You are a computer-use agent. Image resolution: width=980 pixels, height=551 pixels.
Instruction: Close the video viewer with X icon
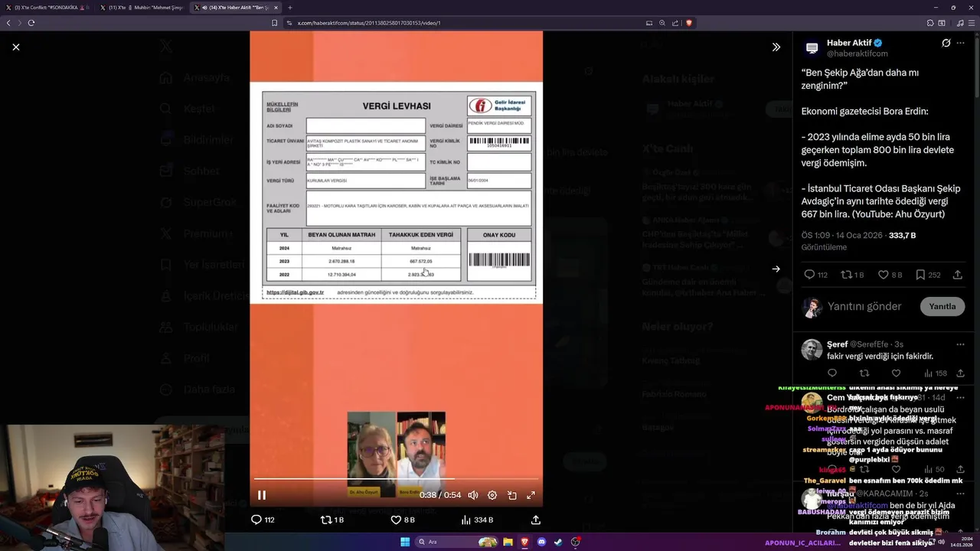click(16, 47)
